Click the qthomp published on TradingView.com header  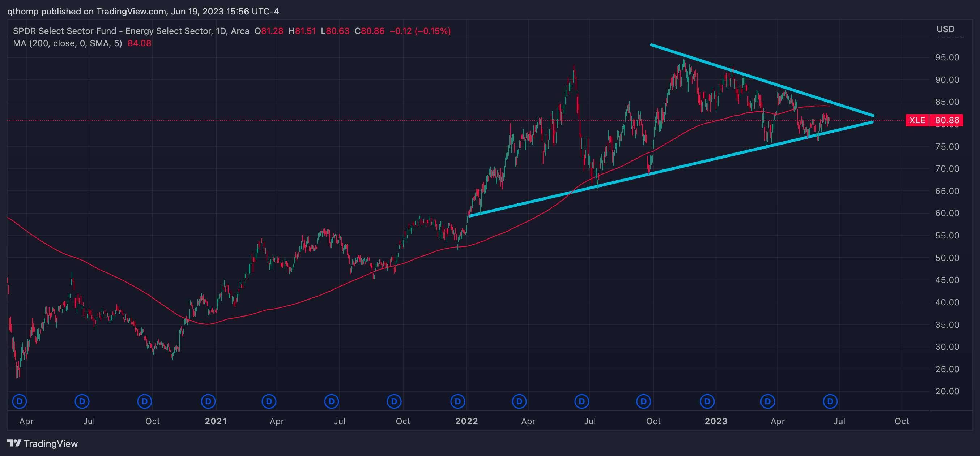(x=143, y=12)
